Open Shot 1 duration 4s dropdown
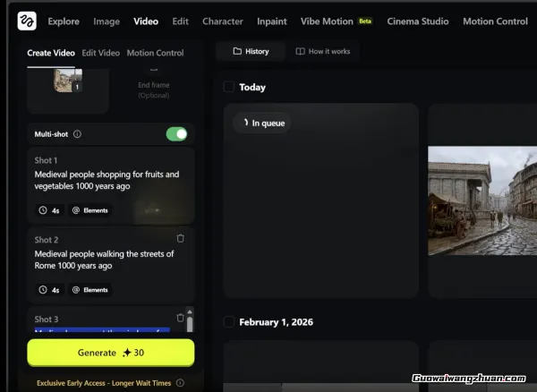This screenshot has width=537, height=392. (50, 210)
